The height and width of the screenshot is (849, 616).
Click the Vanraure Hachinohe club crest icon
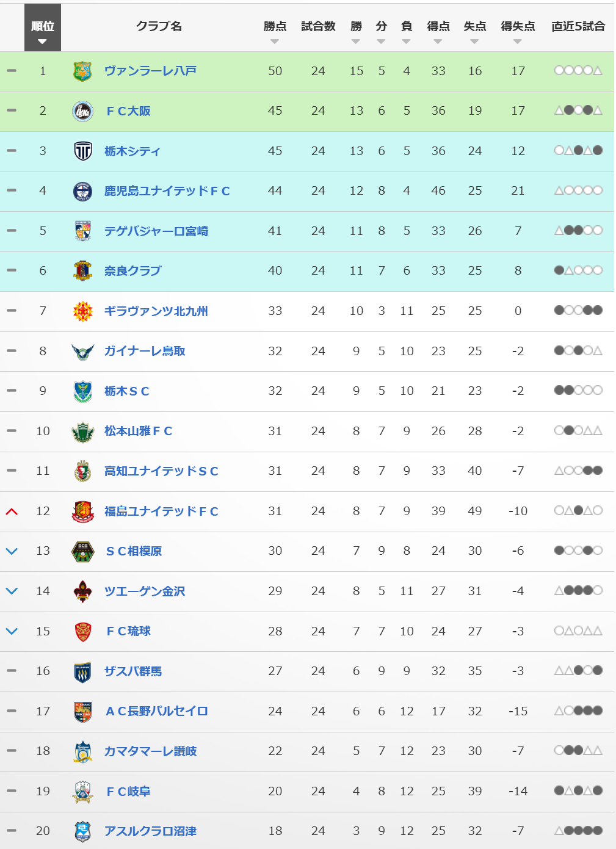tap(82, 71)
